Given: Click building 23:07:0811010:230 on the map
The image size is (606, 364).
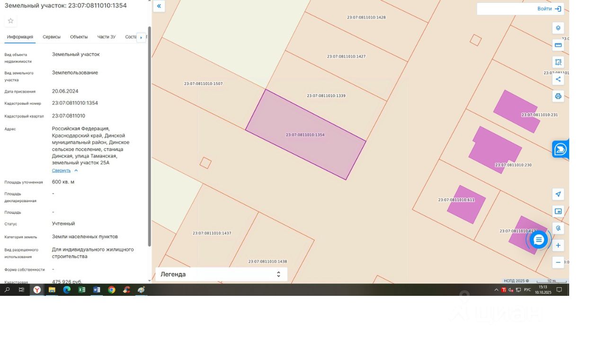Looking at the screenshot, I should pos(494,149).
